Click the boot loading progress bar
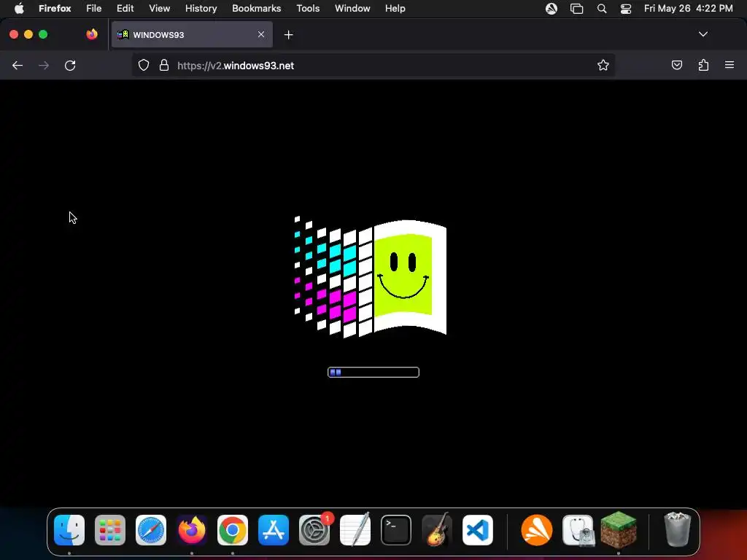 tap(373, 372)
